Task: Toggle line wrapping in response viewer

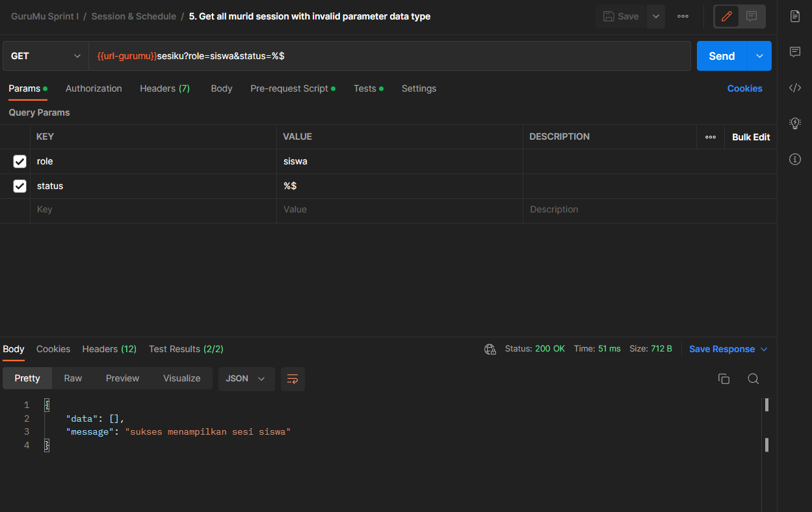Action: pyautogui.click(x=292, y=379)
